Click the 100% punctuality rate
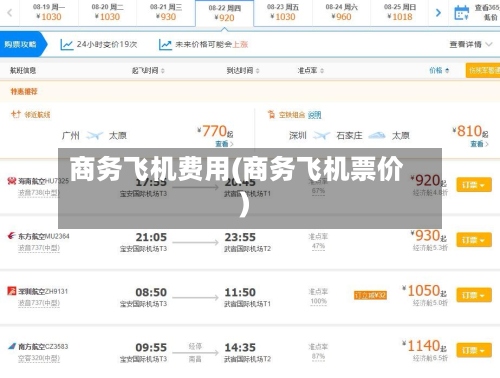The height and width of the screenshot is (378, 500). tap(318, 301)
